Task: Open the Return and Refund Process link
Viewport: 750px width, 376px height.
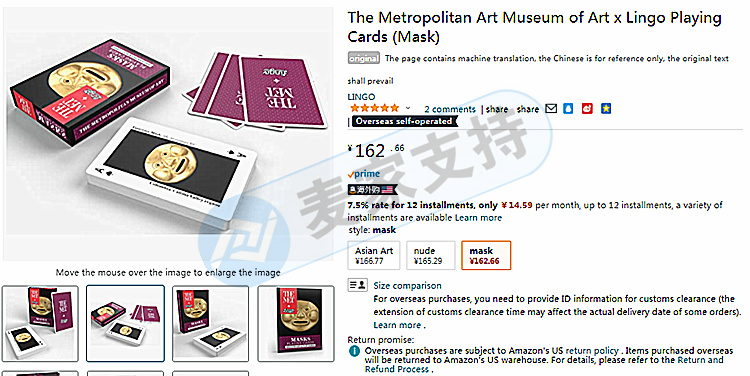Action: (544, 365)
